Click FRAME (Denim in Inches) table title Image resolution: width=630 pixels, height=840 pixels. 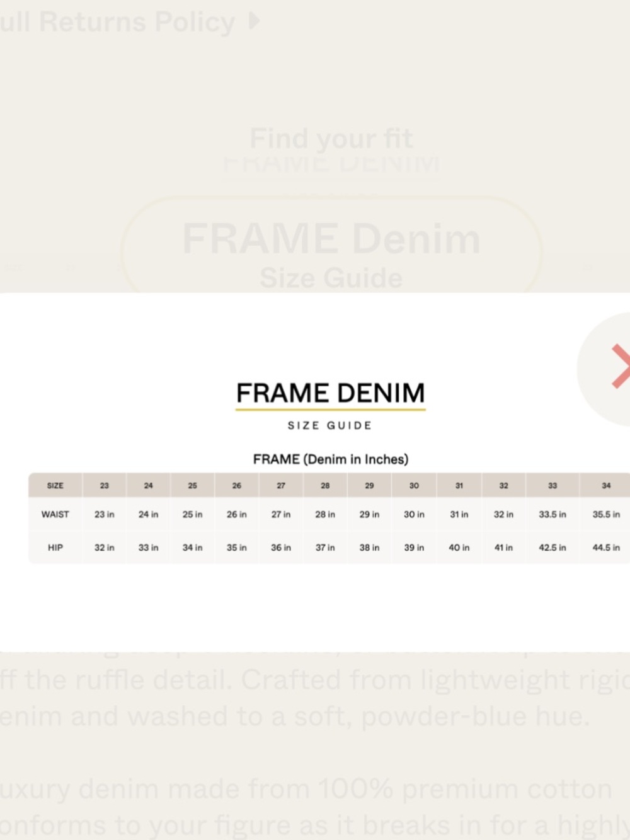[331, 459]
